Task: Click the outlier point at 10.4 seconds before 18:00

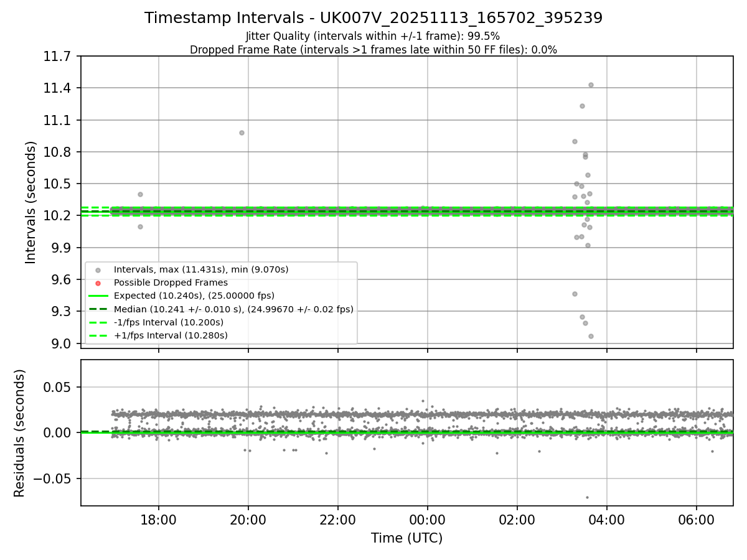Action: pos(140,194)
